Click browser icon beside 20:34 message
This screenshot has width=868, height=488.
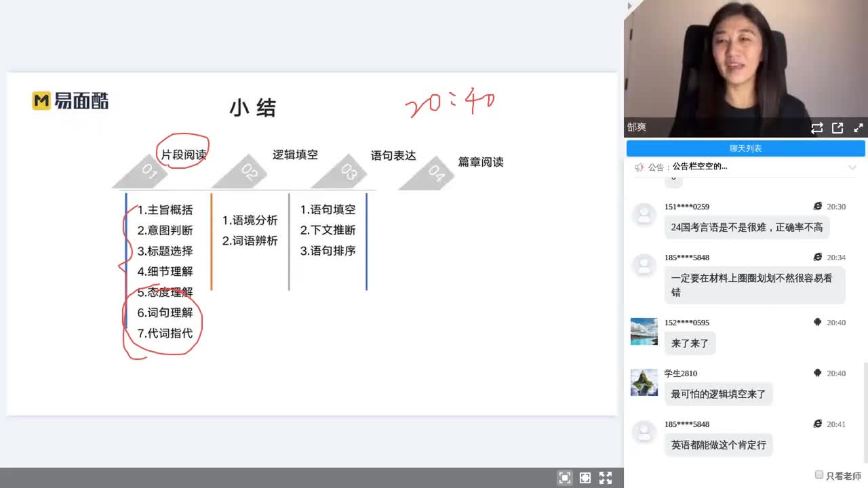[817, 258]
